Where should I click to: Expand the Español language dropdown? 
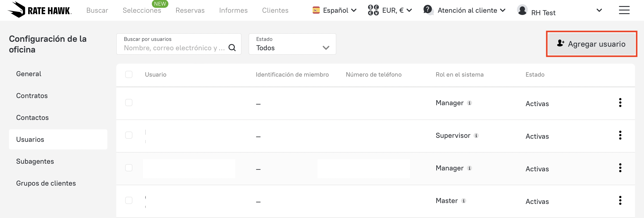tap(335, 10)
